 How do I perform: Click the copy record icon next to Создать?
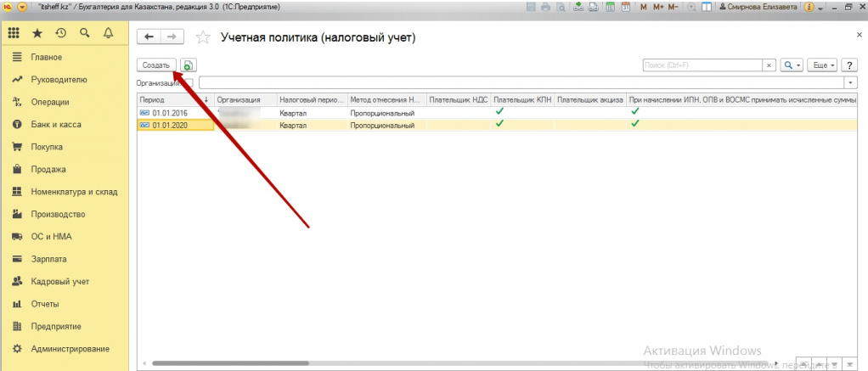pyautogui.click(x=188, y=65)
